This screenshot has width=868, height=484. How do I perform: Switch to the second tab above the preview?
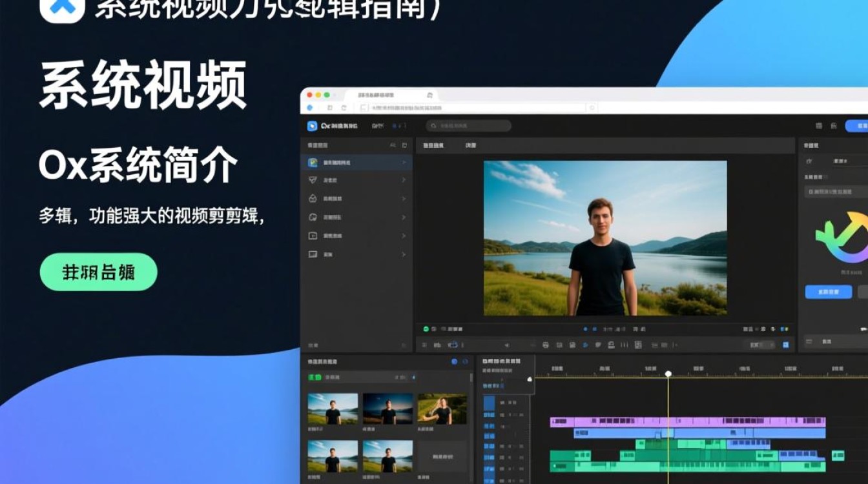coord(470,146)
